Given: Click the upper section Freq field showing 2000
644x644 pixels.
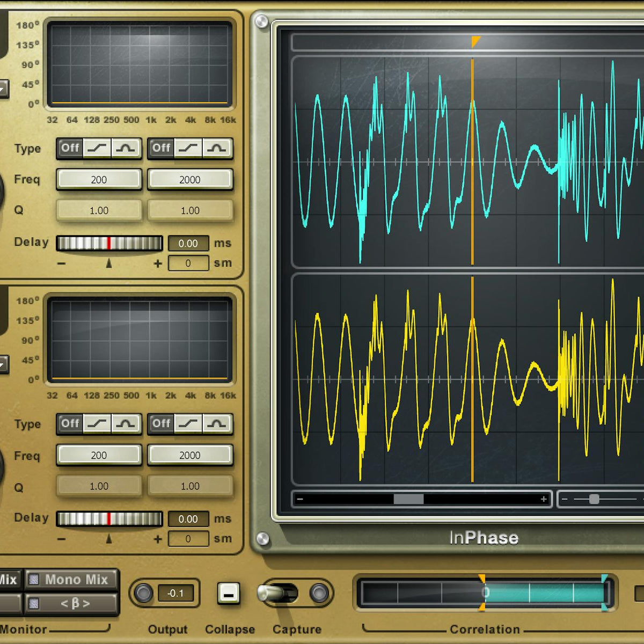Looking at the screenshot, I should tap(190, 180).
